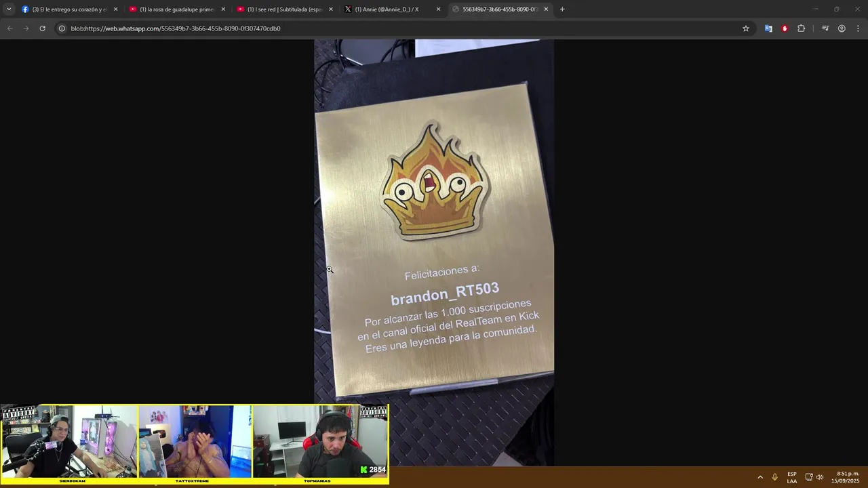Open the tab search dropdown arrow
The image size is (868, 488).
pyautogui.click(x=9, y=9)
